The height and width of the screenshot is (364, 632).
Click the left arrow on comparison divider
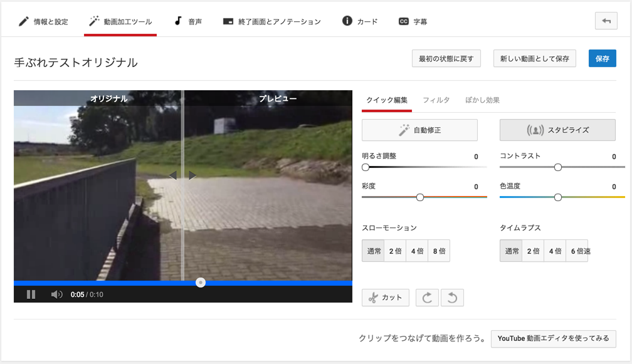[x=173, y=175]
